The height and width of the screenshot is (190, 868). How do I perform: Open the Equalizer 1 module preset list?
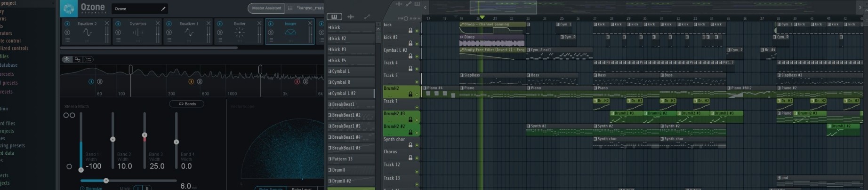click(x=169, y=40)
